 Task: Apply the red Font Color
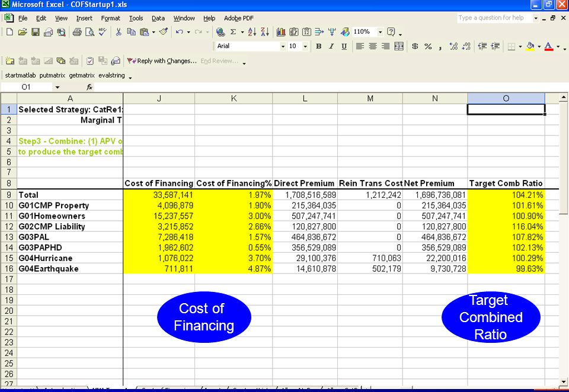[x=549, y=46]
